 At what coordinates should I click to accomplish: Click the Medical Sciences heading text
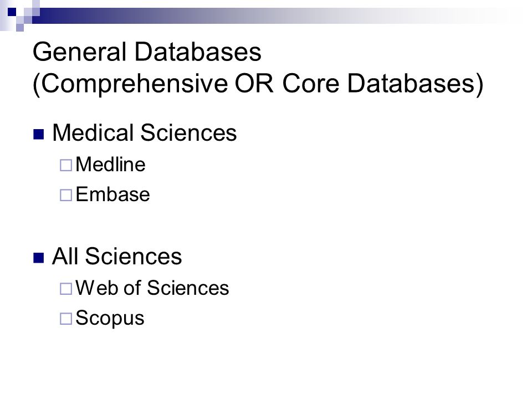pos(145,132)
